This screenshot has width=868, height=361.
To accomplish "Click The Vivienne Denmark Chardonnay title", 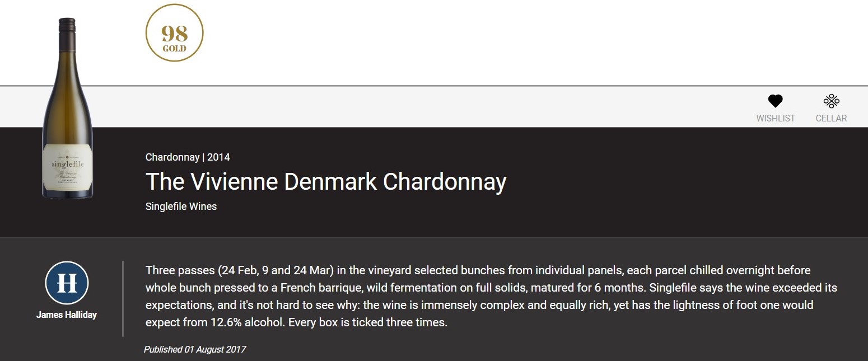I will pos(326,182).
